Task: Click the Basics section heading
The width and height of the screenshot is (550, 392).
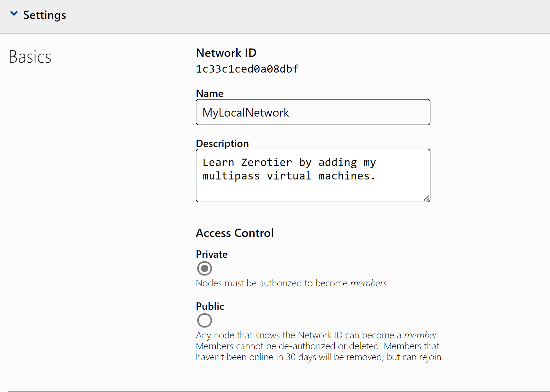Action: (x=30, y=57)
